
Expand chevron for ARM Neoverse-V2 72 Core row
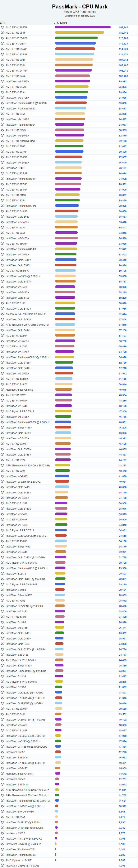pos(2,325)
